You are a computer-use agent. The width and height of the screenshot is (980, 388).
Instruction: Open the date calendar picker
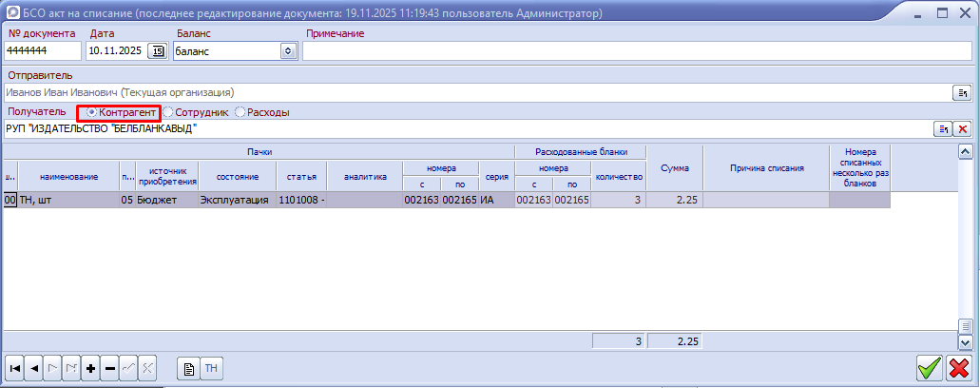158,51
